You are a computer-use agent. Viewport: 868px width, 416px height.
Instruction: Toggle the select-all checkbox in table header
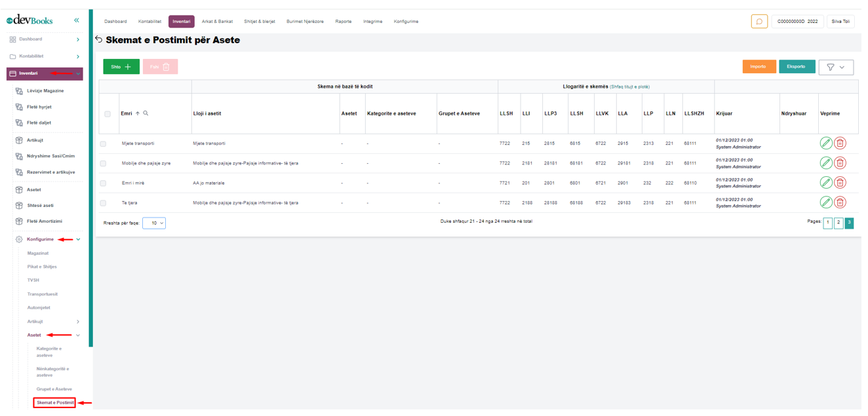coord(108,114)
